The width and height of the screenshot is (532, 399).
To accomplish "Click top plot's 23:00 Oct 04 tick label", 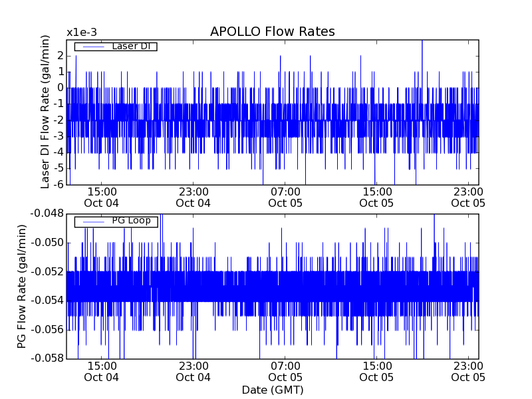I will point(193,197).
